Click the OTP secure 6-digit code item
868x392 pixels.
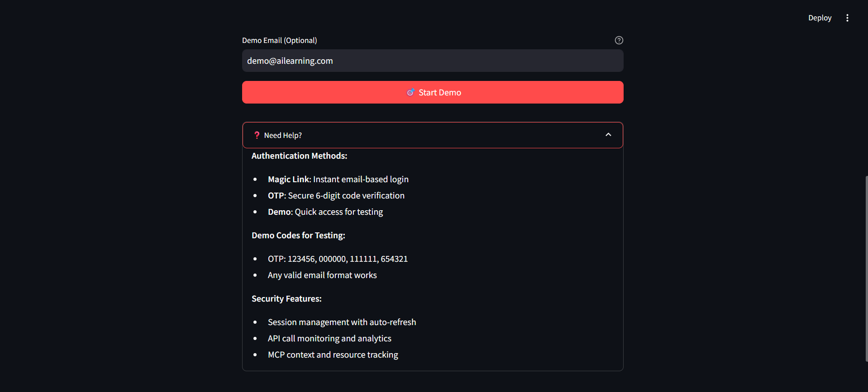(336, 196)
